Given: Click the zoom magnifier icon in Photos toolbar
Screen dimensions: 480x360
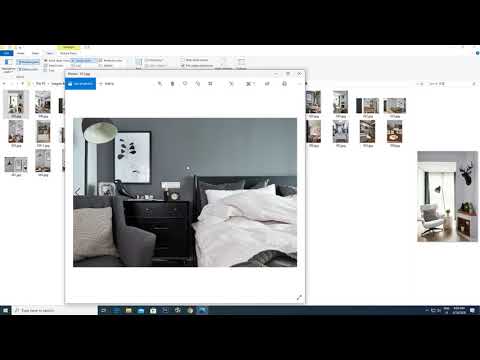Looking at the screenshot, I should pyautogui.click(x=160, y=84).
